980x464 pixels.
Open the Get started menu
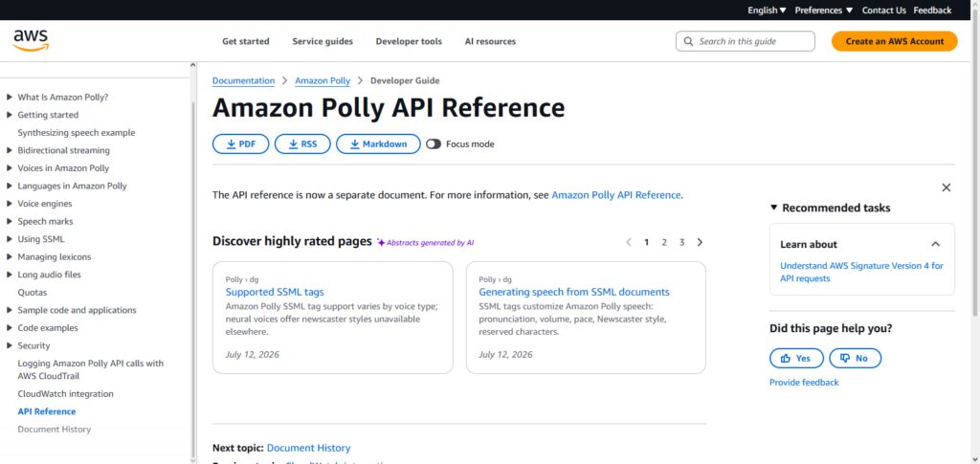(x=246, y=41)
